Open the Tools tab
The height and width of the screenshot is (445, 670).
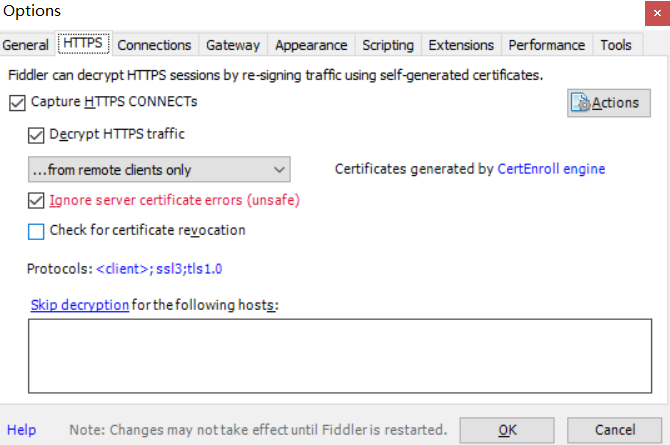tap(616, 45)
